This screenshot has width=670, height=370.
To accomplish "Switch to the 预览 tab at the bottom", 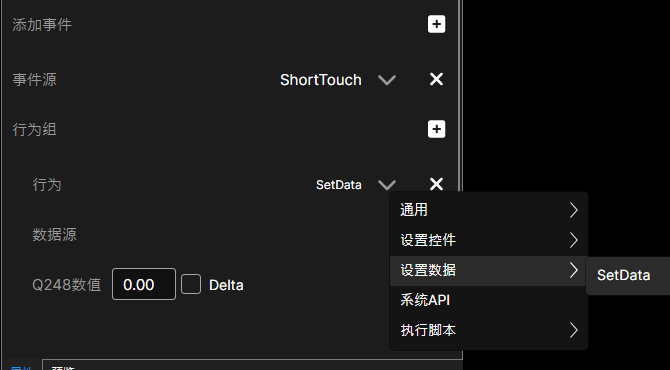I will point(62,367).
